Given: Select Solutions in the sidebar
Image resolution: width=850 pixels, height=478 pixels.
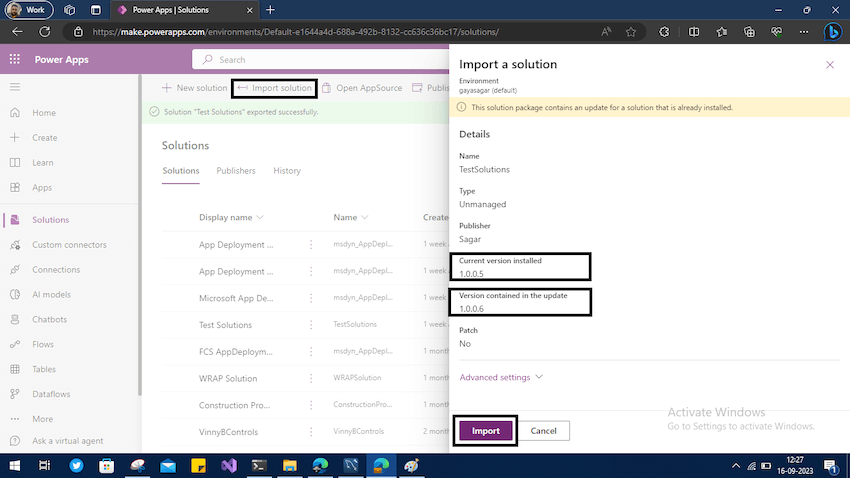Looking at the screenshot, I should [50, 219].
